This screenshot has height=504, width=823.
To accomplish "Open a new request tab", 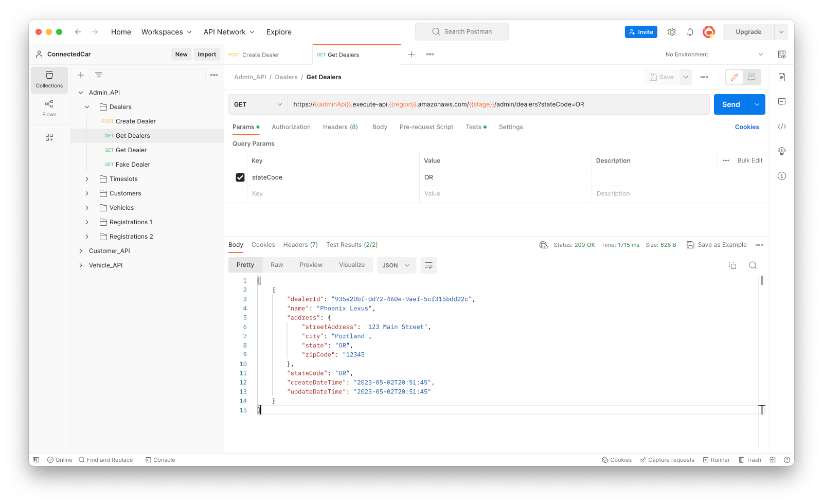I will (x=411, y=55).
